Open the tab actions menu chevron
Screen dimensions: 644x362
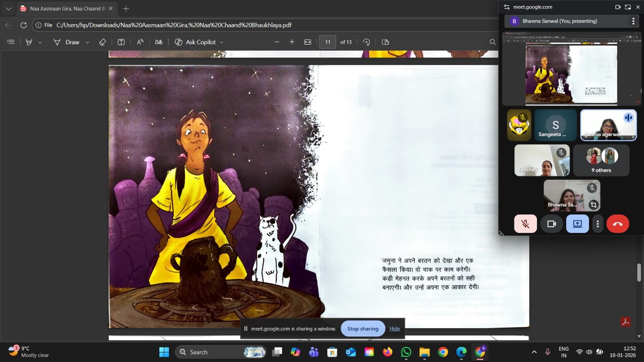8,8
